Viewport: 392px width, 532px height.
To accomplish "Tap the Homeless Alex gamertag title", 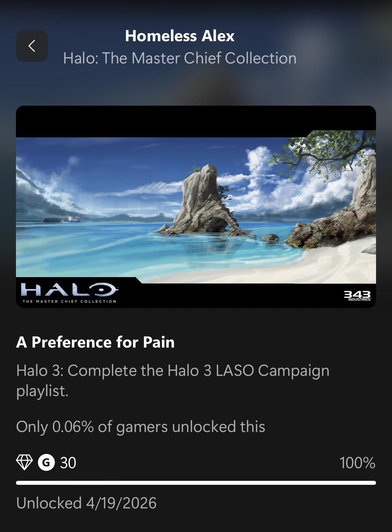I will pos(180,36).
